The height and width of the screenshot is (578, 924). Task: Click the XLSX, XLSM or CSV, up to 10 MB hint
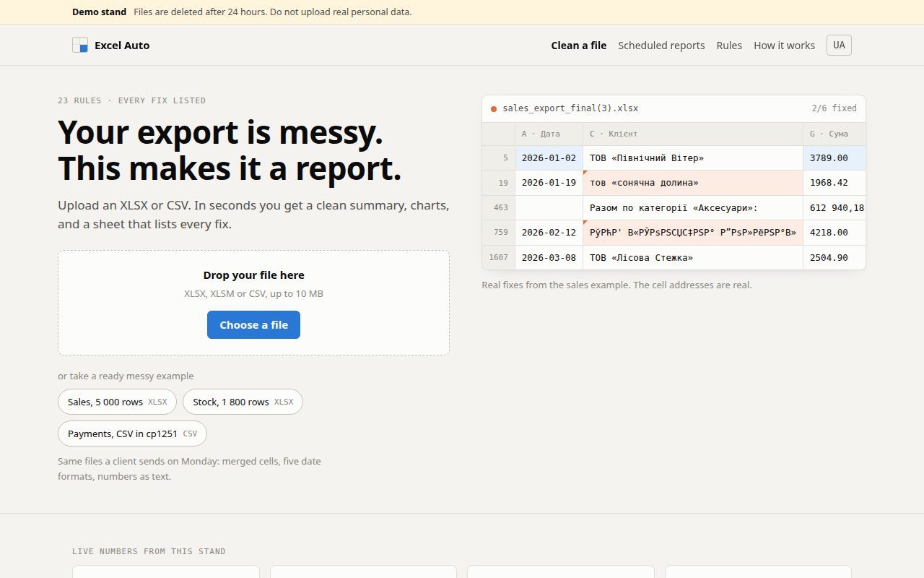point(253,294)
